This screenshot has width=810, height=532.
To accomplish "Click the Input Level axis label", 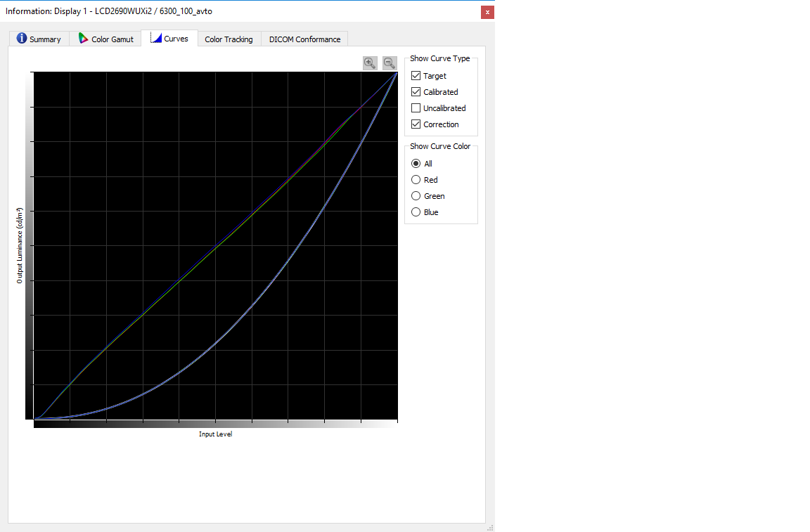I will 215,434.
